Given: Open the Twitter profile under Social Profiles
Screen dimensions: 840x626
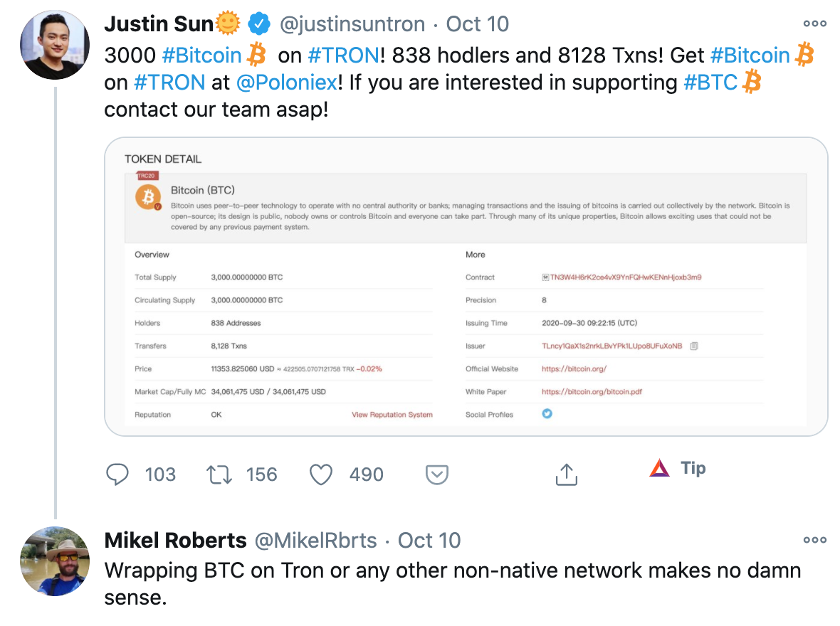Looking at the screenshot, I should point(547,413).
